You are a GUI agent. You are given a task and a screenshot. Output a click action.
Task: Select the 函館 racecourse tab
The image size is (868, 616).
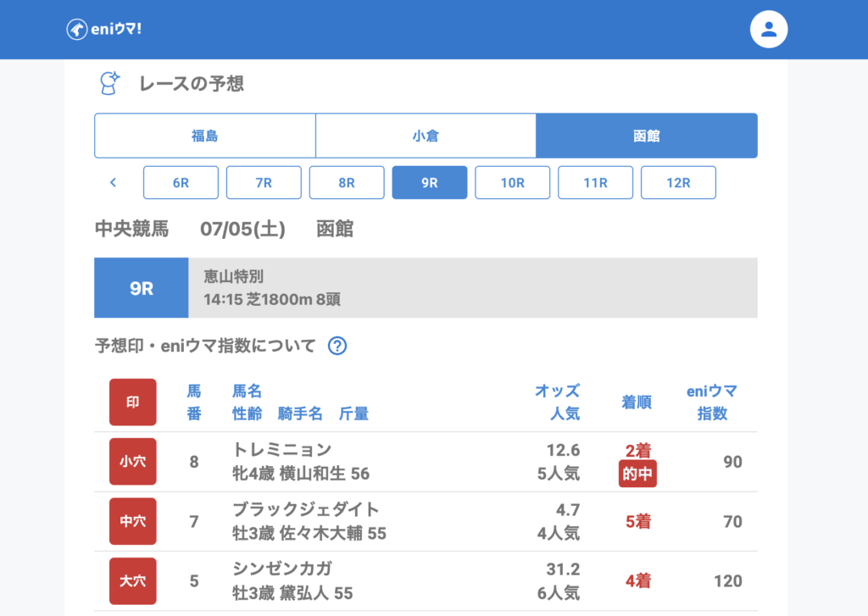pyautogui.click(x=647, y=136)
